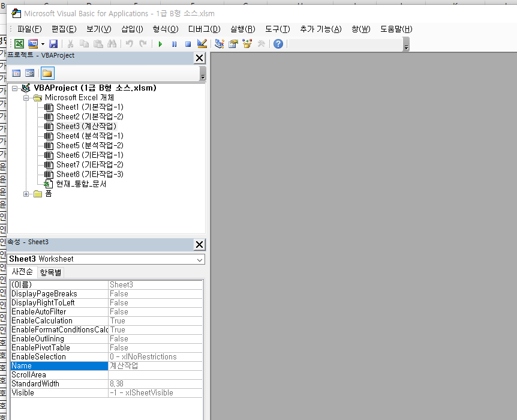Select the Visible property row
The height and width of the screenshot is (420, 517).
point(107,393)
